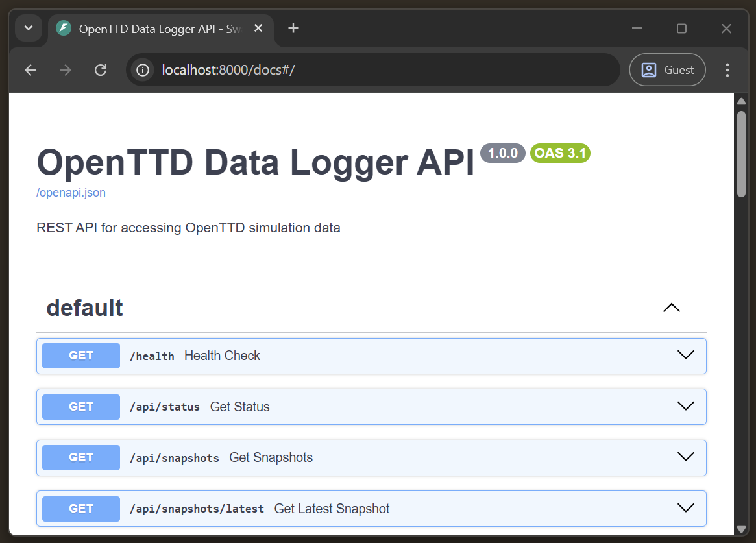Expand the Get Snapshots endpoint
756x543 pixels.
(685, 457)
